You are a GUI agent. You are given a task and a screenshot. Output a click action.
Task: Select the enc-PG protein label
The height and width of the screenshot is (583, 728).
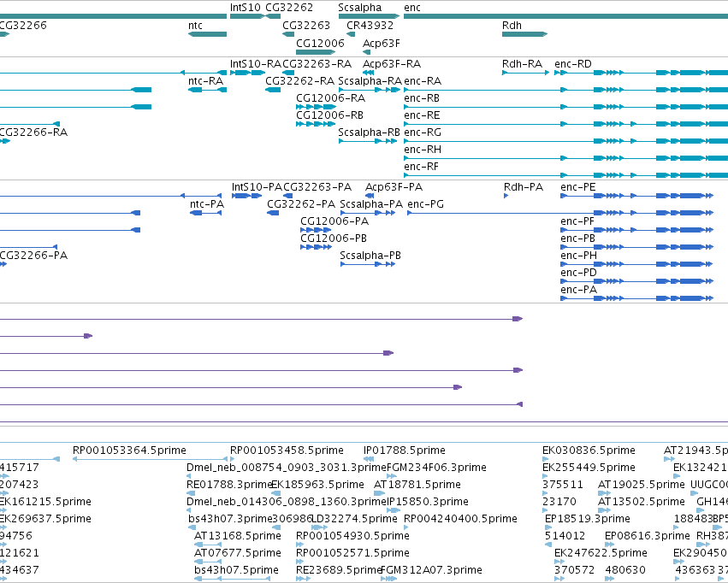tap(426, 204)
